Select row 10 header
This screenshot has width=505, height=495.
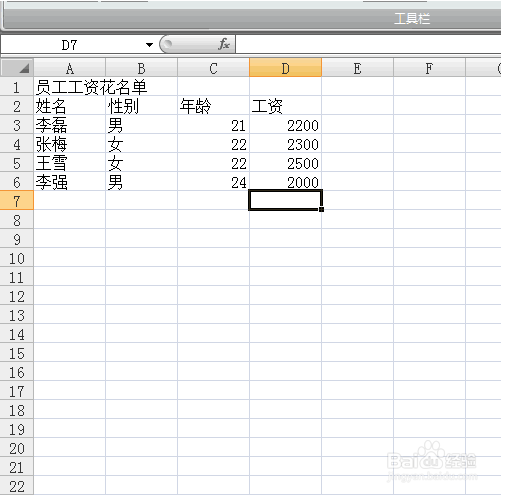[x=17, y=258]
